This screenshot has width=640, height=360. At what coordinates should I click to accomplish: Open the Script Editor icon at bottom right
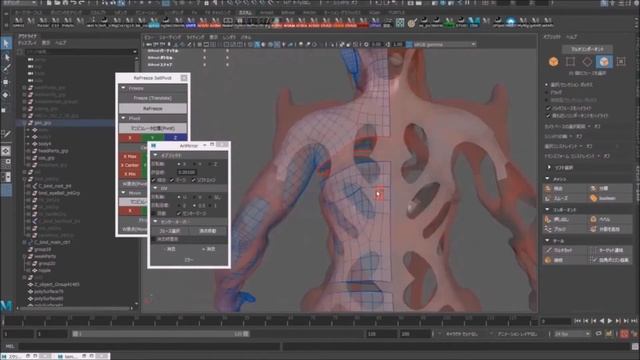[635, 347]
